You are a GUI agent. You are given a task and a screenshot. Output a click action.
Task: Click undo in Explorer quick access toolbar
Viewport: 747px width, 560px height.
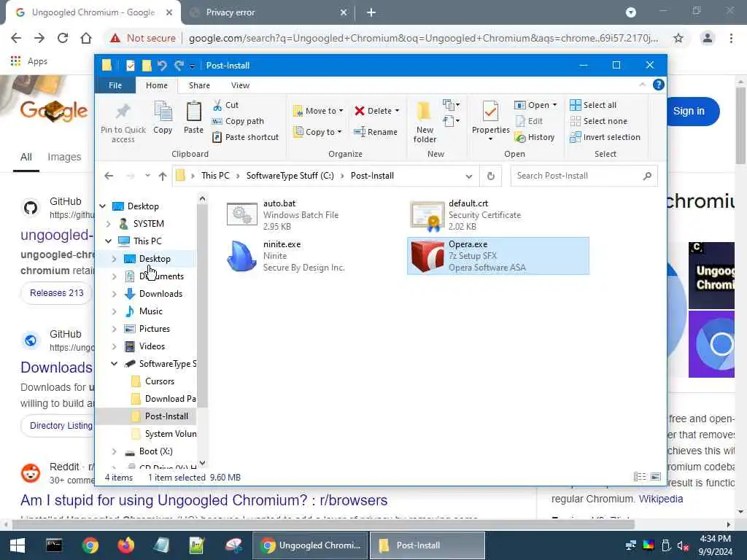tap(162, 65)
